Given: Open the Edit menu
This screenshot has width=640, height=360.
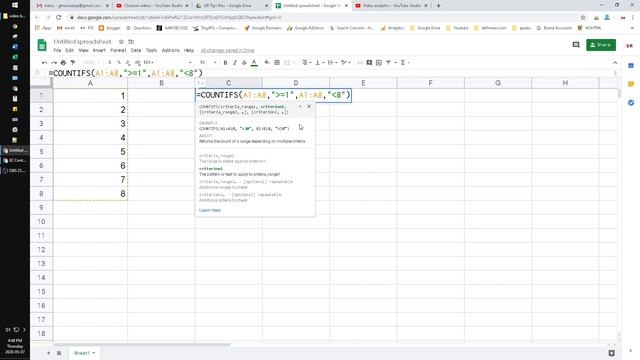Looking at the screenshot, I should 70,50.
